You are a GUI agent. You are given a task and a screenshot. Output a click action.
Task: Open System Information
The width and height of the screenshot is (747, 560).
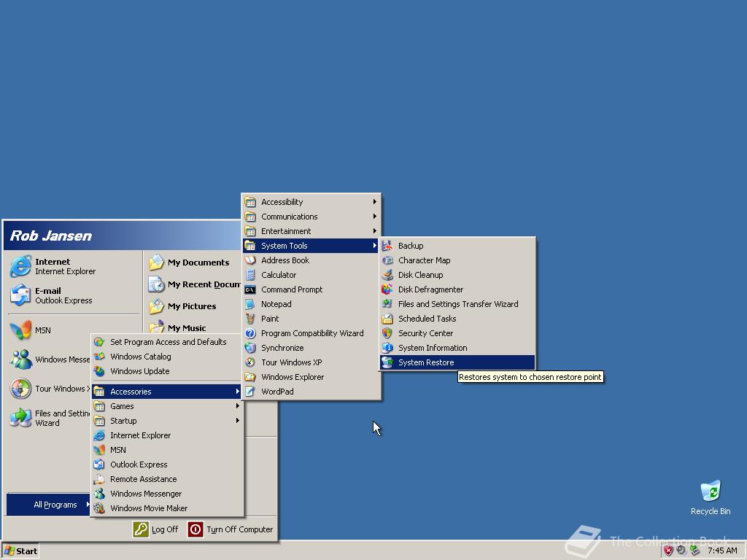[457, 348]
